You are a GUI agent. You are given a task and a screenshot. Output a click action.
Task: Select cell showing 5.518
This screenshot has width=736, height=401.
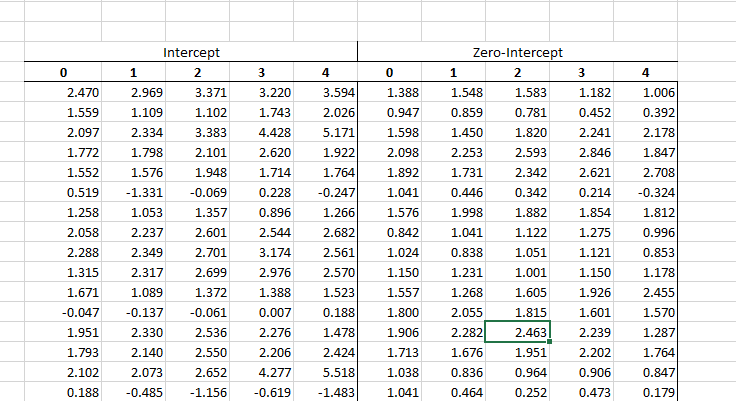click(x=326, y=373)
